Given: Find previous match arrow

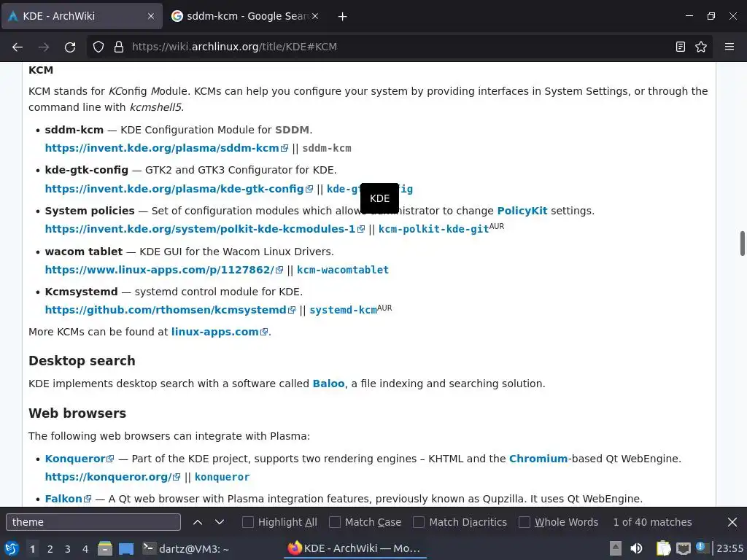Looking at the screenshot, I should pyautogui.click(x=198, y=522).
